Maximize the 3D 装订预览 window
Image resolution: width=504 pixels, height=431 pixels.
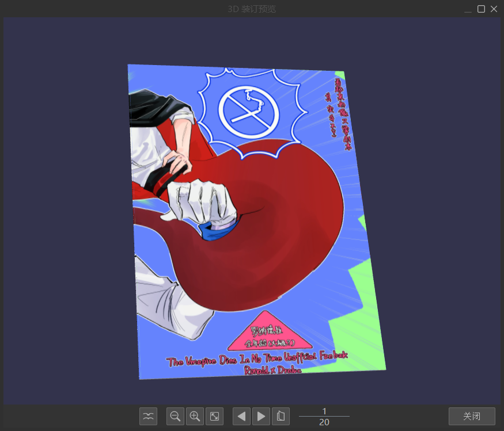(481, 9)
